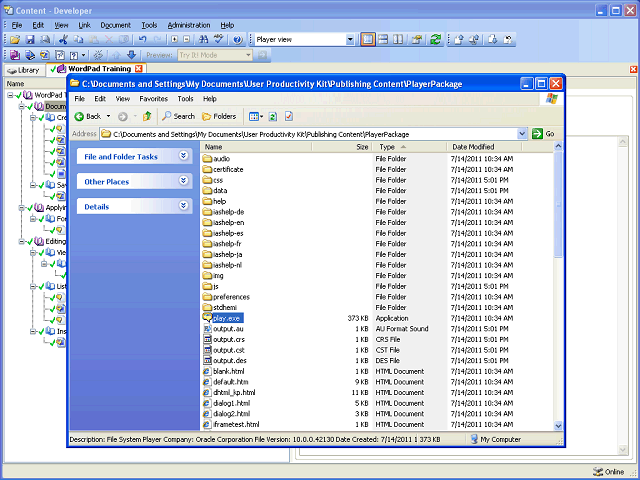
Task: Select the stdhemi folder
Action: tap(220, 308)
